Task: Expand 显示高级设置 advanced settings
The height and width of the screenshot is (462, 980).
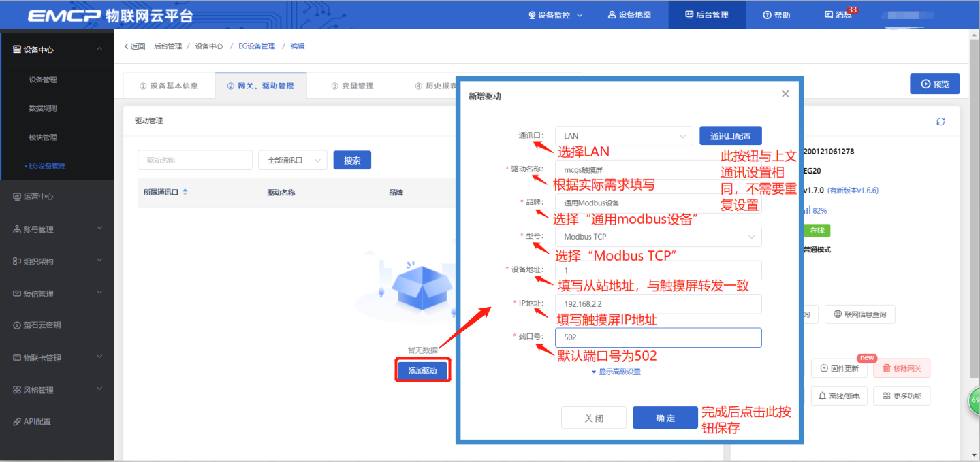Action: [616, 372]
